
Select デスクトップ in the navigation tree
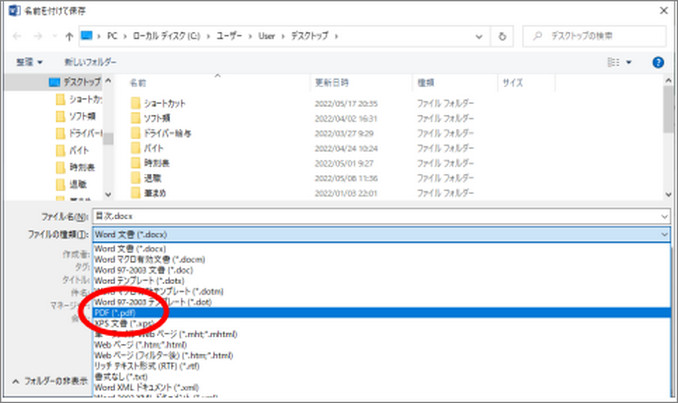click(82, 82)
